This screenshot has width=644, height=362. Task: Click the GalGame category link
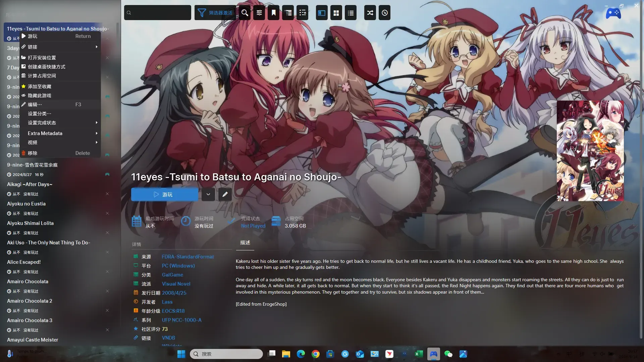coord(172,275)
